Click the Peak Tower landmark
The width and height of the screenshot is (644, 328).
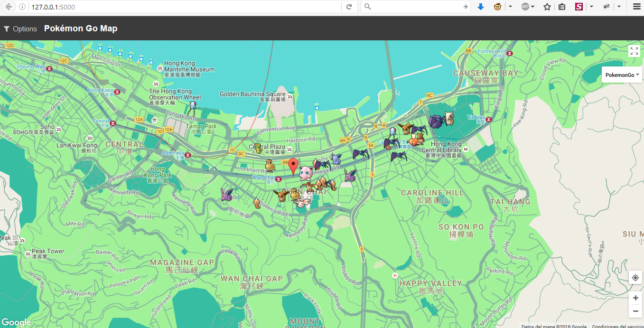[27, 254]
